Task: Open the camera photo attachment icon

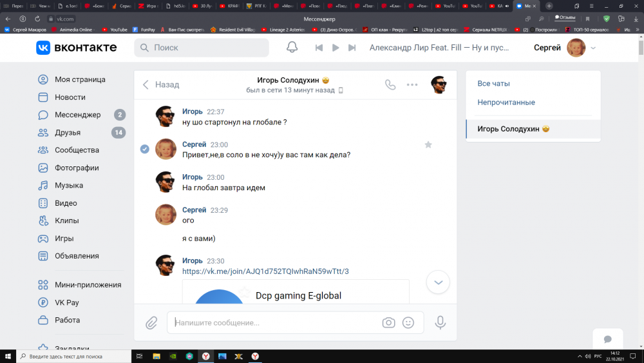Action: click(388, 322)
